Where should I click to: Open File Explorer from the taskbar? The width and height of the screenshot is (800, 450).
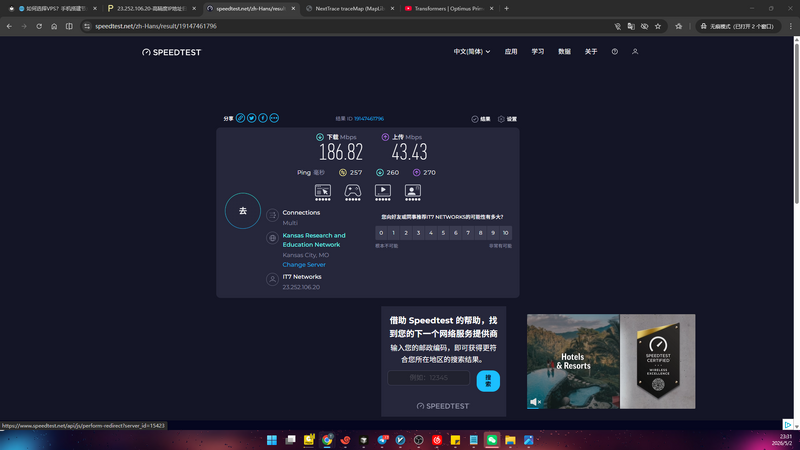[x=510, y=440]
